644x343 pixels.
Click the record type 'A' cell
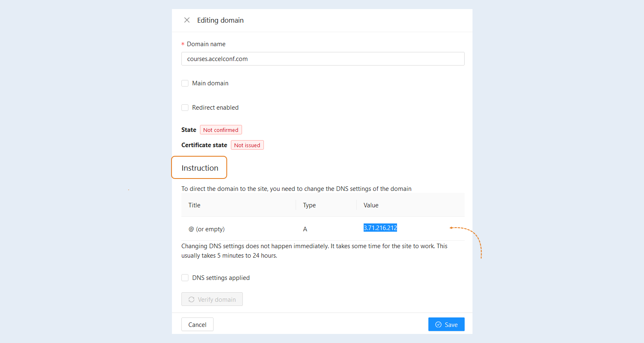305,229
